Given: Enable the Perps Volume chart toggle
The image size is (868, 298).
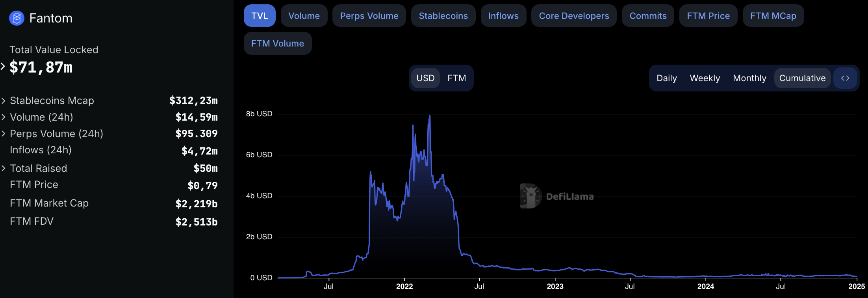Looking at the screenshot, I should 369,16.
